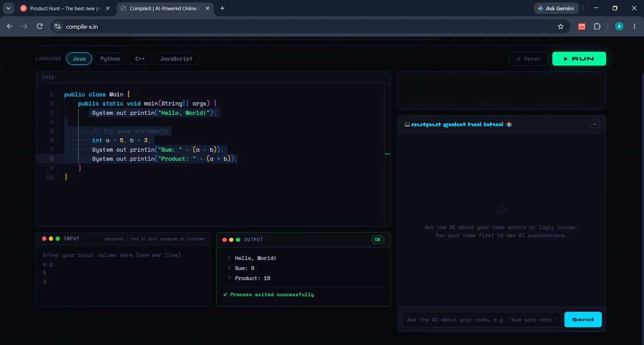Switch to the Product Hunt tab
The width and height of the screenshot is (644, 345).
click(64, 8)
